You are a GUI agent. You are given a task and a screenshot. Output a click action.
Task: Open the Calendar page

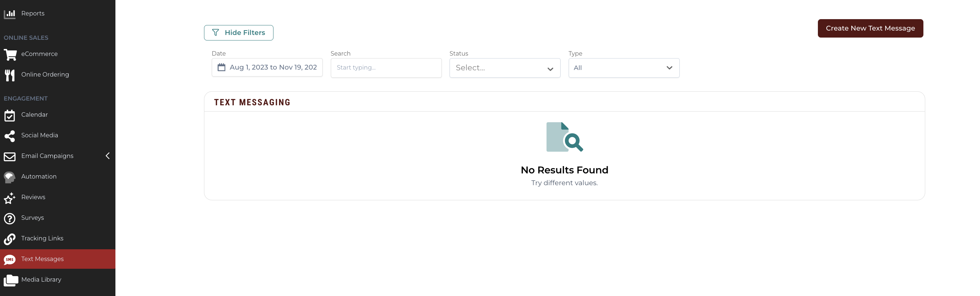point(57,114)
